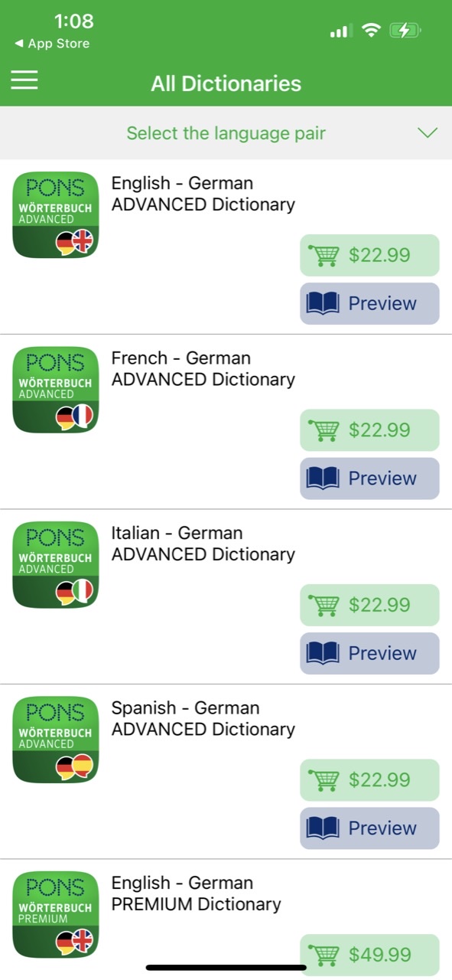The width and height of the screenshot is (452, 980).
Task: Buy English - German PREMIUM for $49.99
Action: (x=369, y=955)
